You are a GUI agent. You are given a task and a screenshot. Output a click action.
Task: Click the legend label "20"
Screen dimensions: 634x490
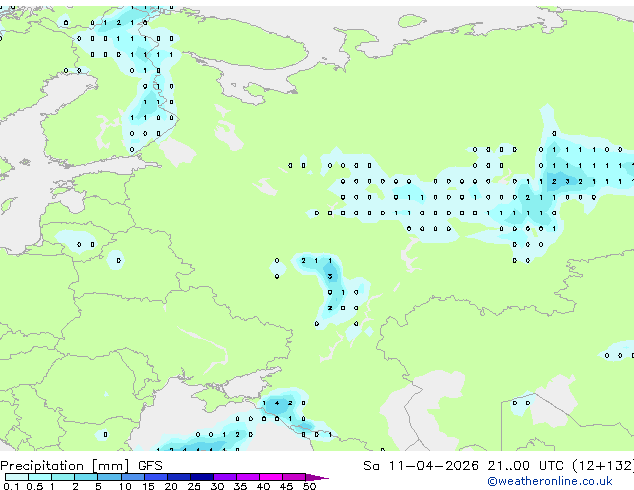click(x=171, y=486)
